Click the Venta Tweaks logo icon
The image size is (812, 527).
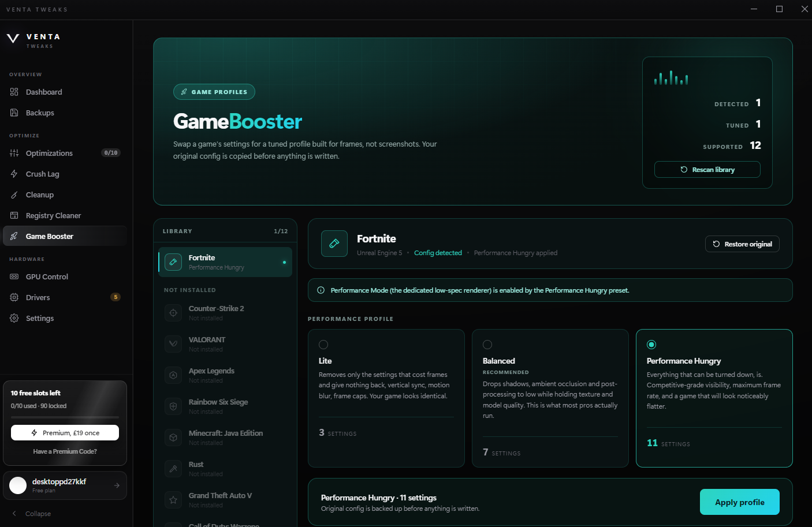coord(13,39)
